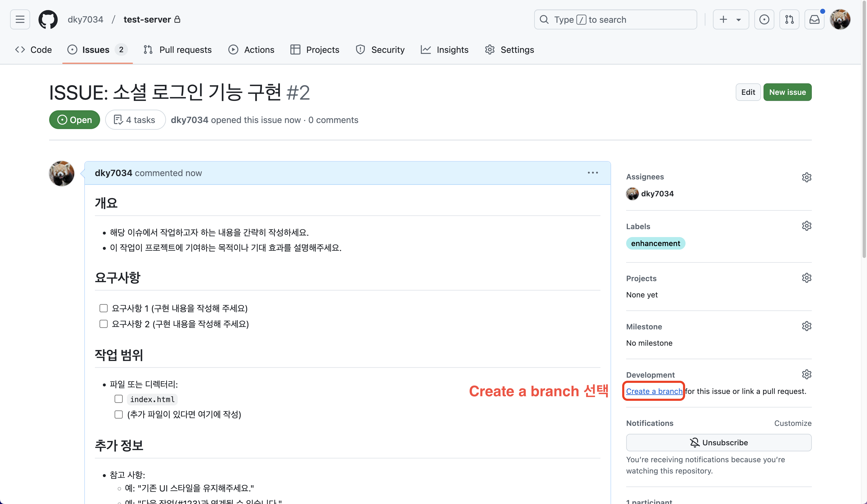Open user avatar profile menu
Screen dimensions: 867x504
click(x=840, y=20)
